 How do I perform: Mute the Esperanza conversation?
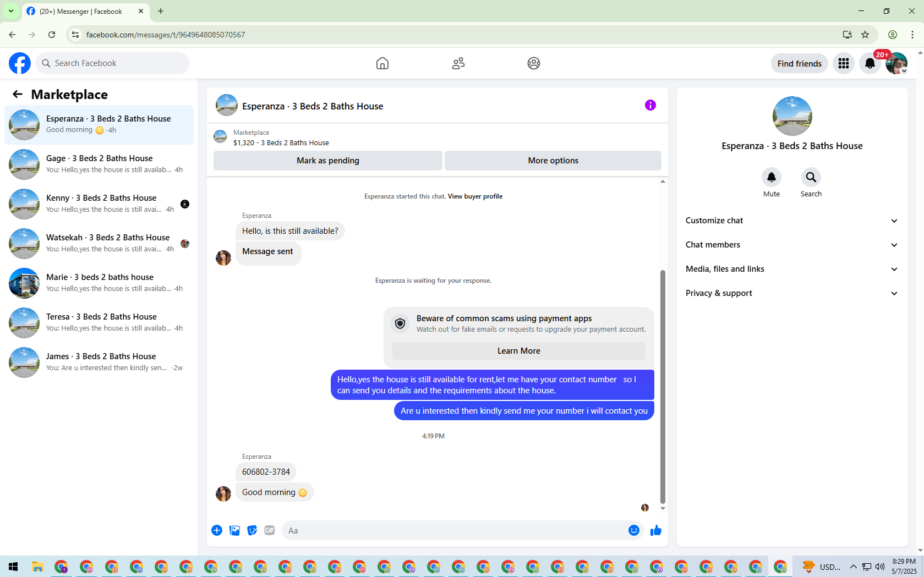tap(772, 177)
